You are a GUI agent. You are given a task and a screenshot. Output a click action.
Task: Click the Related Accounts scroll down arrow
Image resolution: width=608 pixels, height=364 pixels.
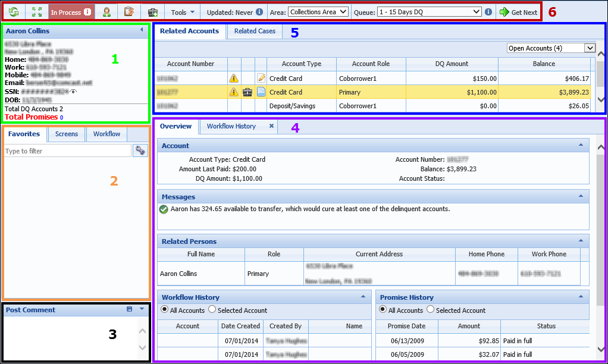click(601, 100)
